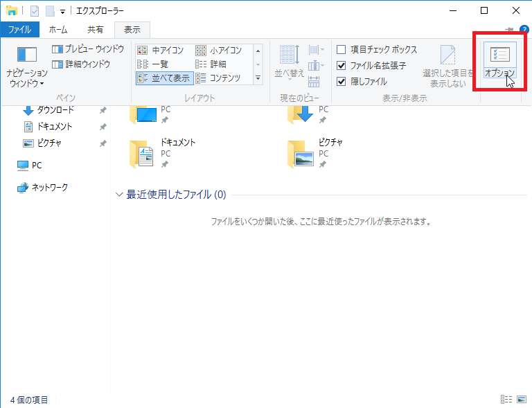Maximize the Explorer window
The width and height of the screenshot is (532, 408).
[484, 10]
